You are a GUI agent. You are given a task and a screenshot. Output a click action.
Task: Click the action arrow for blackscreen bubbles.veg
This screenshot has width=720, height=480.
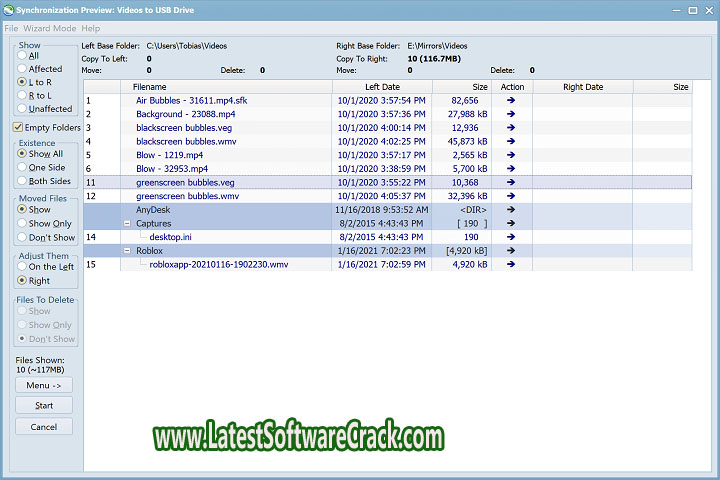511,128
